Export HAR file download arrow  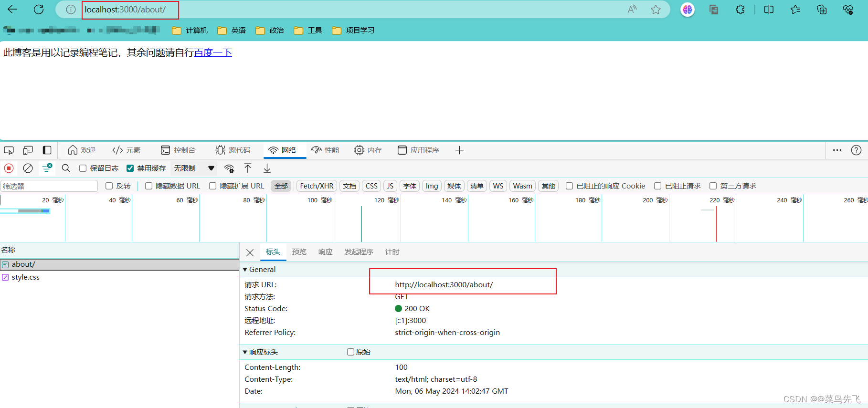pyautogui.click(x=267, y=168)
